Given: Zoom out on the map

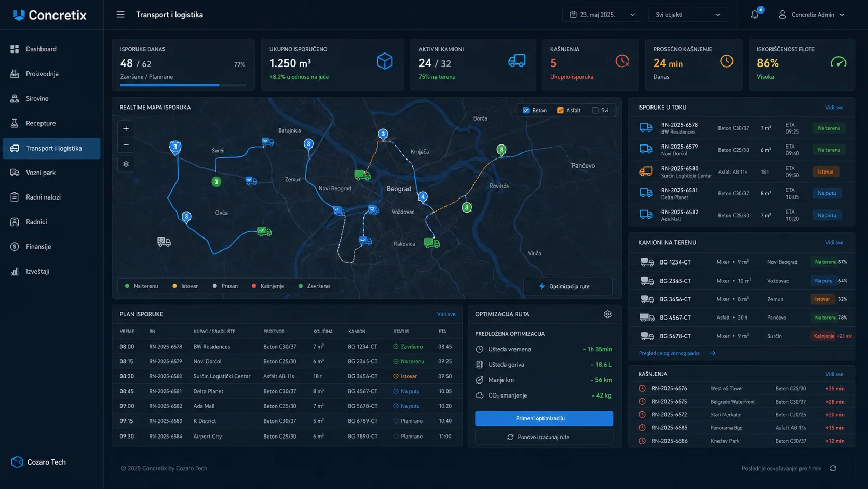Looking at the screenshot, I should [126, 144].
